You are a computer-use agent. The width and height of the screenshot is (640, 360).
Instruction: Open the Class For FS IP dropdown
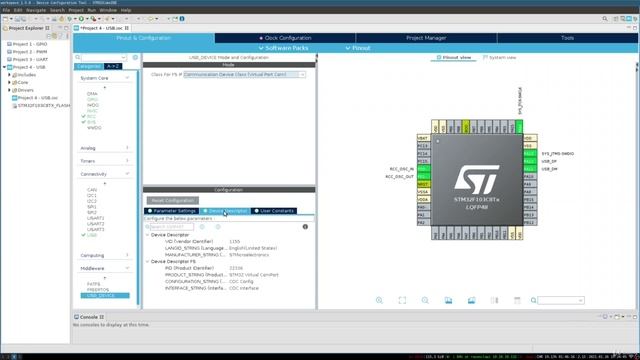coord(244,75)
